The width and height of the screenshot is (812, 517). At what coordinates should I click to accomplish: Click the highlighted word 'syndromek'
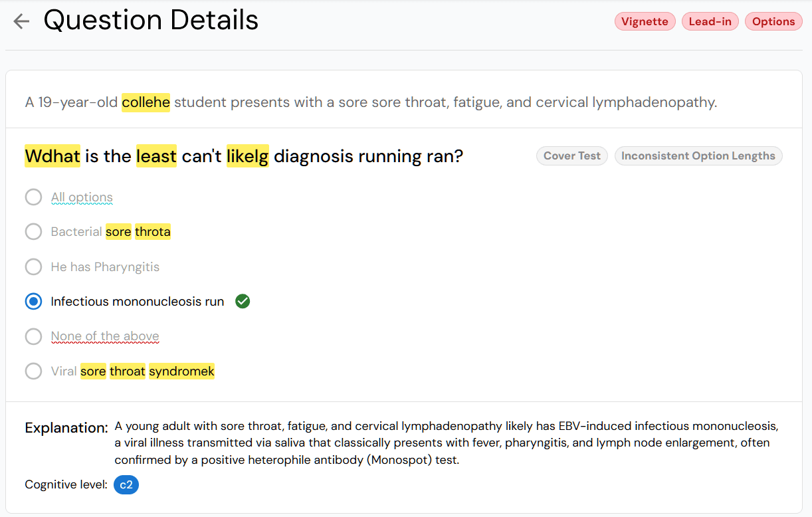181,371
